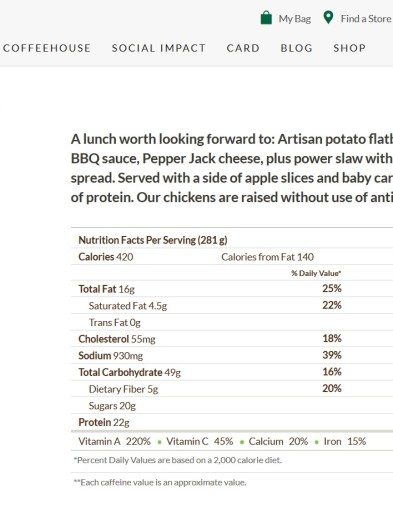
Task: Click the product description paragraph
Action: (232, 168)
